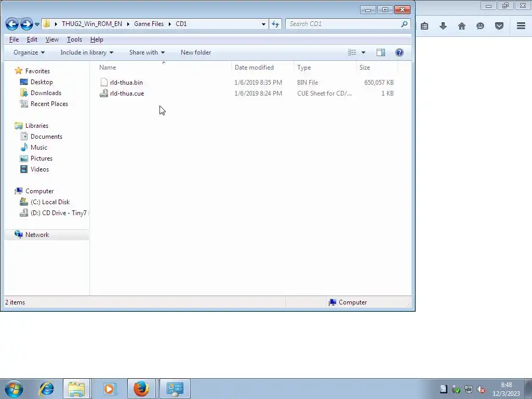
Task: Select THUG2_Win_ROM_EN in address breadcrumb
Action: point(92,24)
